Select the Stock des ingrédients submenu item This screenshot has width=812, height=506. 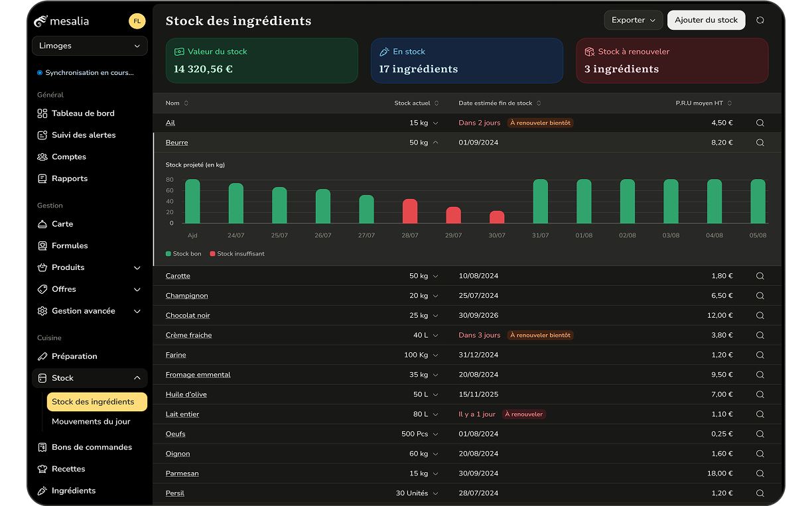click(x=97, y=401)
